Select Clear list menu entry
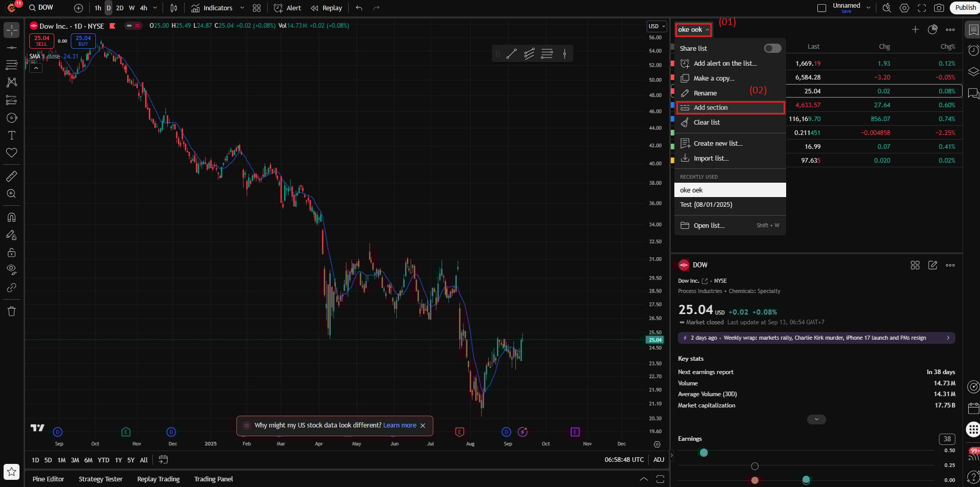The height and width of the screenshot is (487, 980). click(730, 123)
